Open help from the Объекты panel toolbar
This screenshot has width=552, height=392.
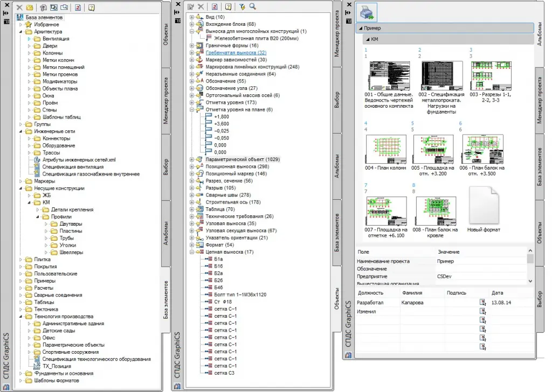click(228, 6)
